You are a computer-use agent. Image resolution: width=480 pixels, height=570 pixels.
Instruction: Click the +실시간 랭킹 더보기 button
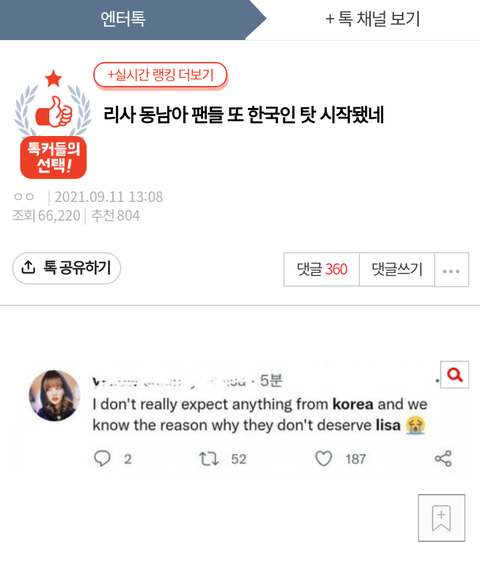(x=160, y=75)
